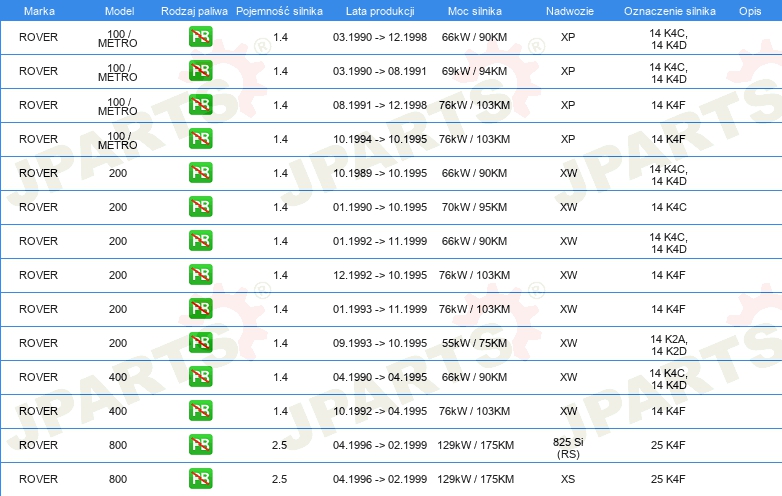
Task: Click ROVER in row 10.1989 -> 10.1995
Action: tap(38, 173)
